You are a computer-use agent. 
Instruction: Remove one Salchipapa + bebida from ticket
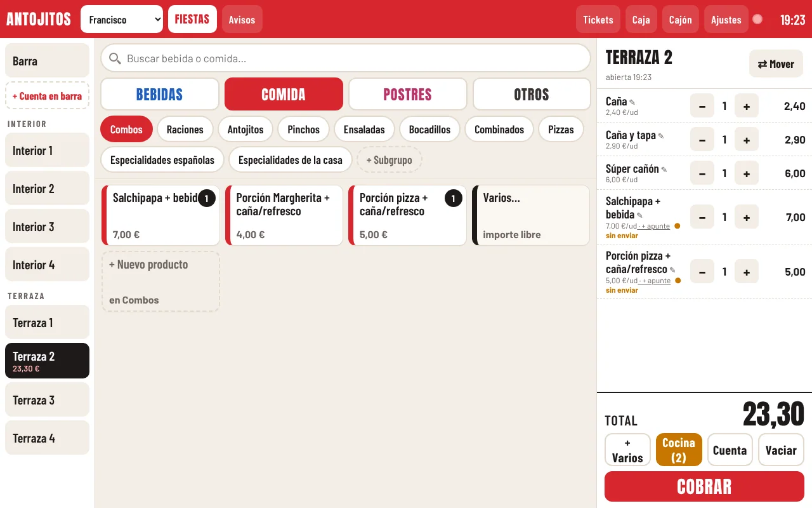702,217
